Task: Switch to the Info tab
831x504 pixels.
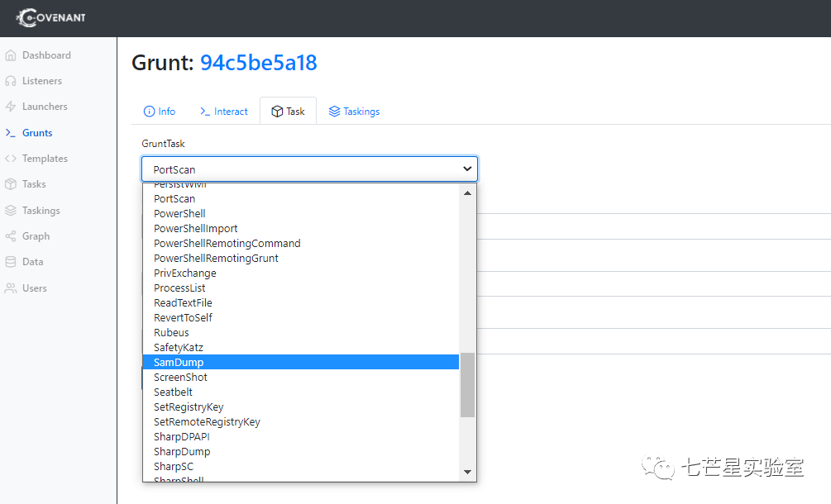Action: (x=160, y=112)
